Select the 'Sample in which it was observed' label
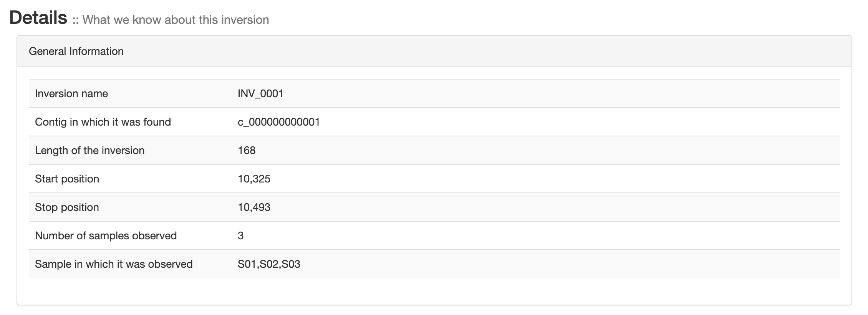Viewport: 868px width, 315px height. (x=114, y=264)
